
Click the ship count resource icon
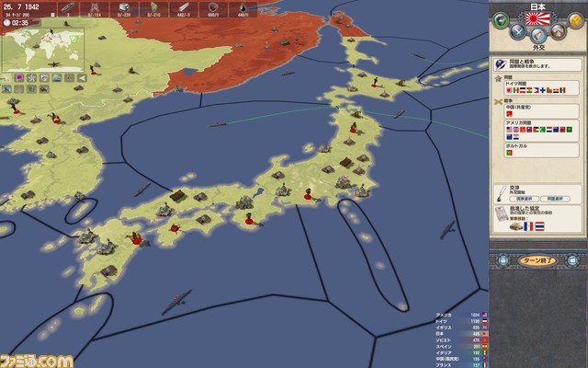point(68,8)
